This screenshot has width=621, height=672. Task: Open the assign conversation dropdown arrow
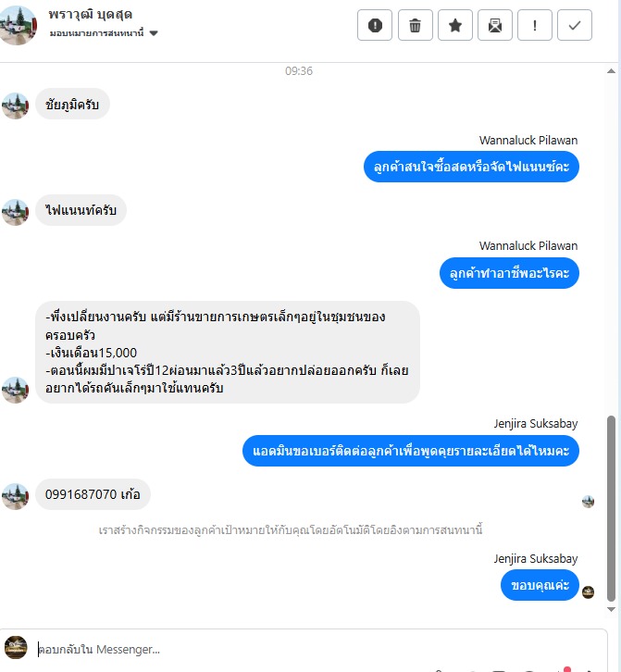point(154,33)
